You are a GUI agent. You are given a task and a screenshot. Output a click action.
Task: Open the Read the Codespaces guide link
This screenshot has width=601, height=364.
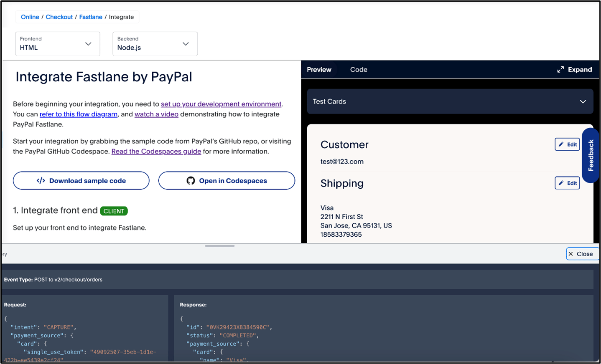(x=156, y=152)
